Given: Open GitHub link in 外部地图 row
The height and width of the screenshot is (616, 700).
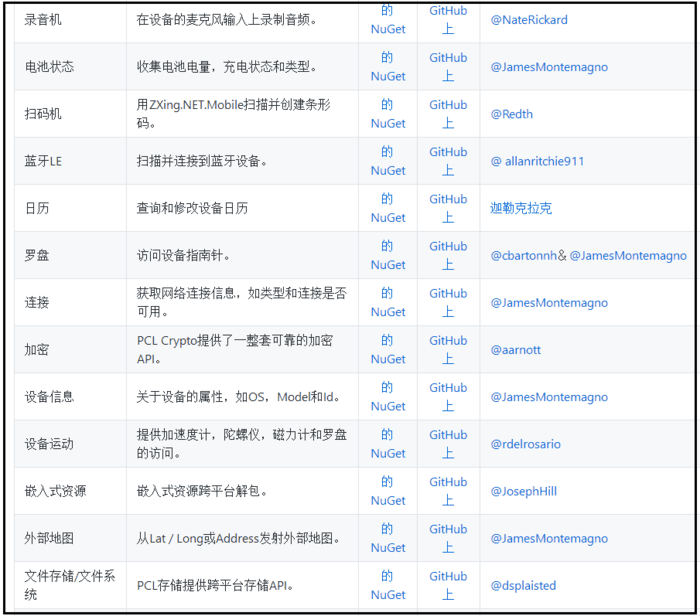Looking at the screenshot, I should 448,538.
